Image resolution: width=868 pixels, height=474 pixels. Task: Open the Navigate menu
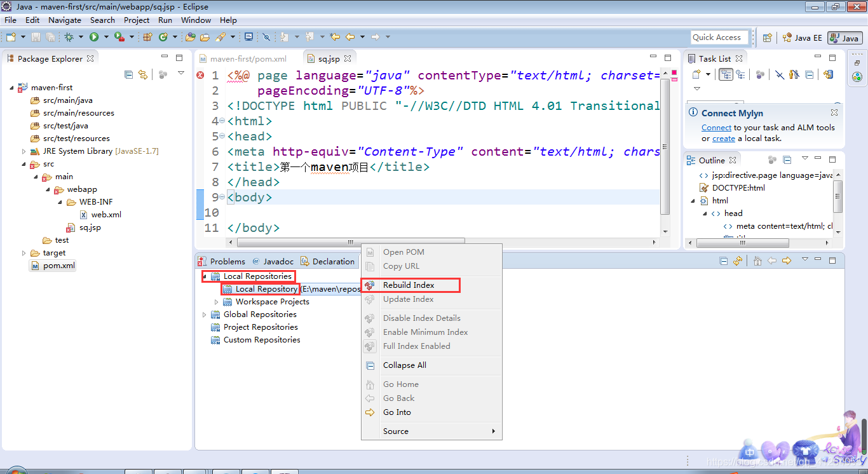[65, 20]
